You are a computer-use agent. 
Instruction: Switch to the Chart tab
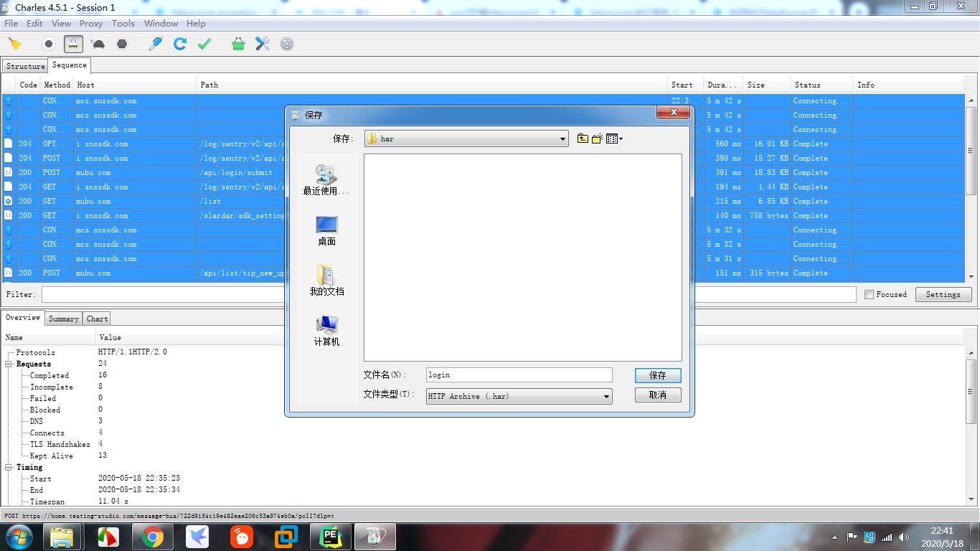[x=98, y=319]
